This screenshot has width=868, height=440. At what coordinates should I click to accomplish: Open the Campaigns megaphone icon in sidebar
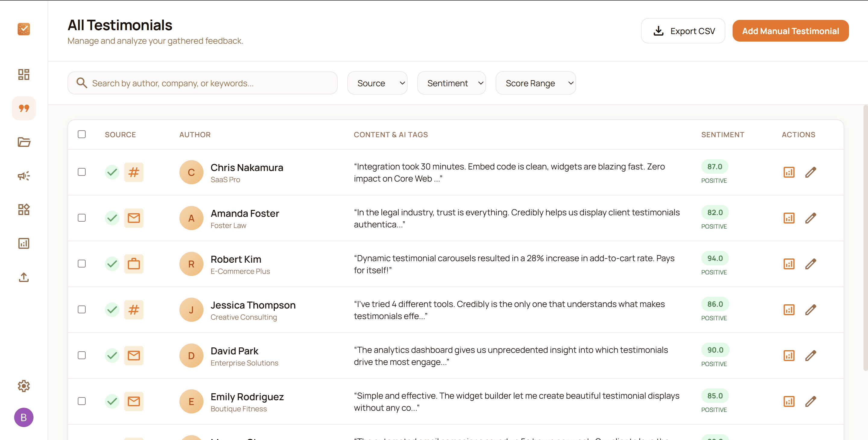coord(24,176)
